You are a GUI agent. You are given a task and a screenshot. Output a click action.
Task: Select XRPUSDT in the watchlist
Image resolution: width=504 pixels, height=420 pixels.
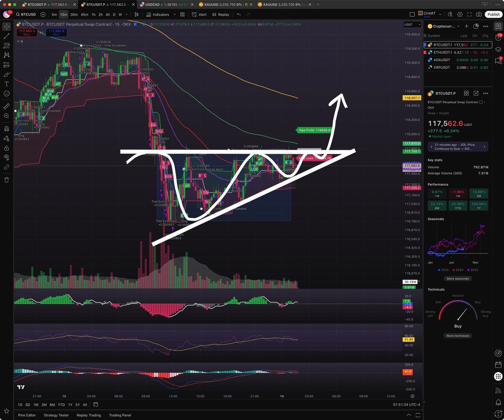click(458, 68)
